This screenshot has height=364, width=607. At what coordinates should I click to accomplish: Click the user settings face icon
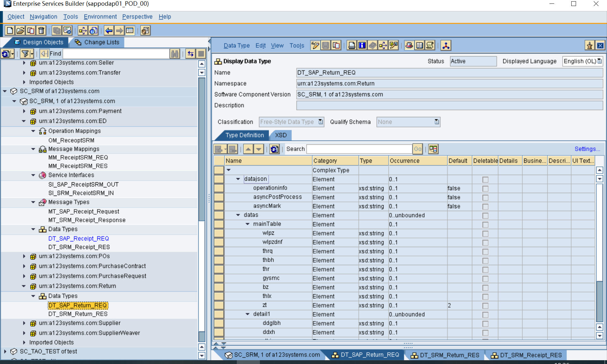tap(145, 31)
